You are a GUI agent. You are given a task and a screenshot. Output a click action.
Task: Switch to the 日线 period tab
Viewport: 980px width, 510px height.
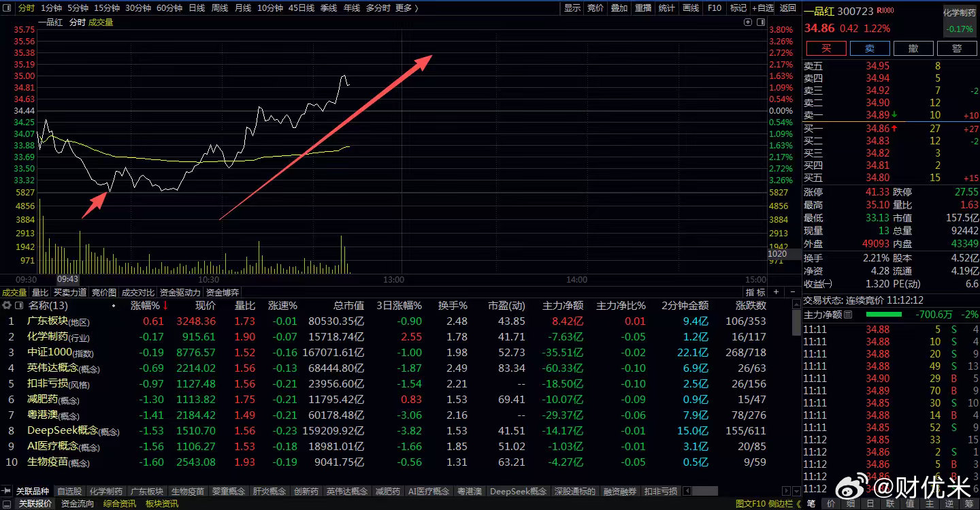pos(196,8)
